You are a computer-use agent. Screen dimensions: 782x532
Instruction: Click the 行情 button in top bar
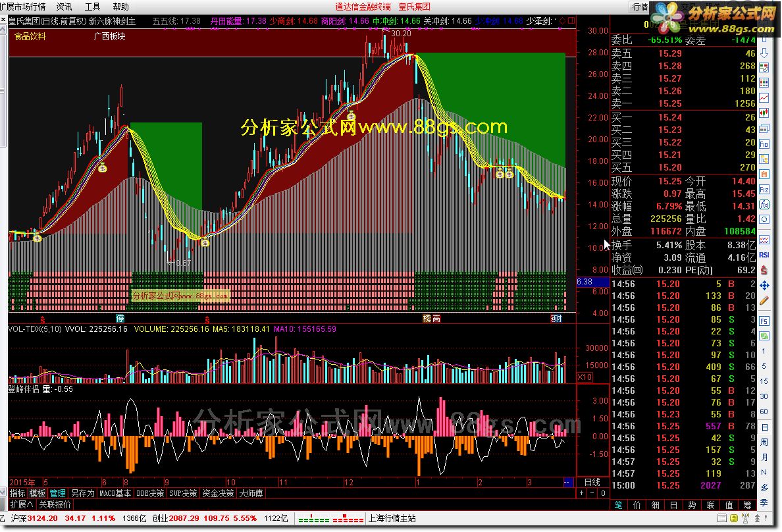click(640, 7)
